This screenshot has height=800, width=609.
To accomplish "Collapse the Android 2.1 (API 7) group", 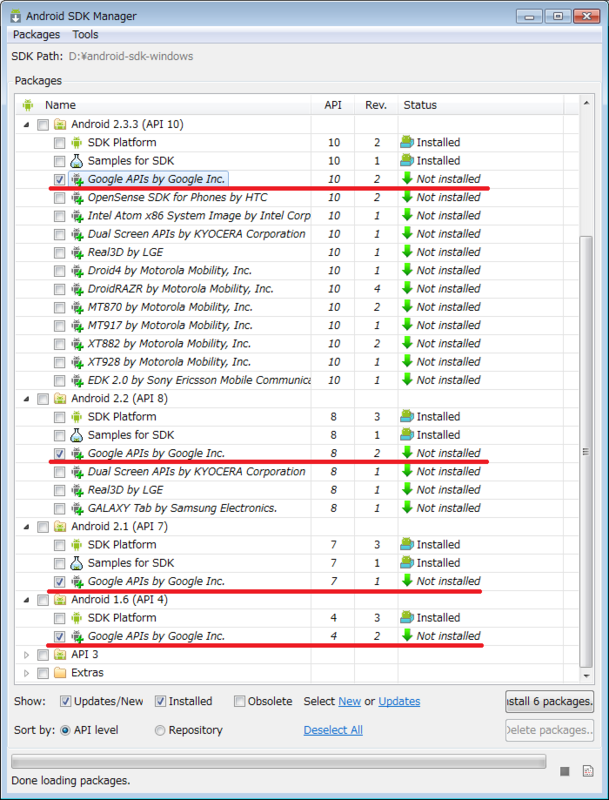I will (x=27, y=527).
